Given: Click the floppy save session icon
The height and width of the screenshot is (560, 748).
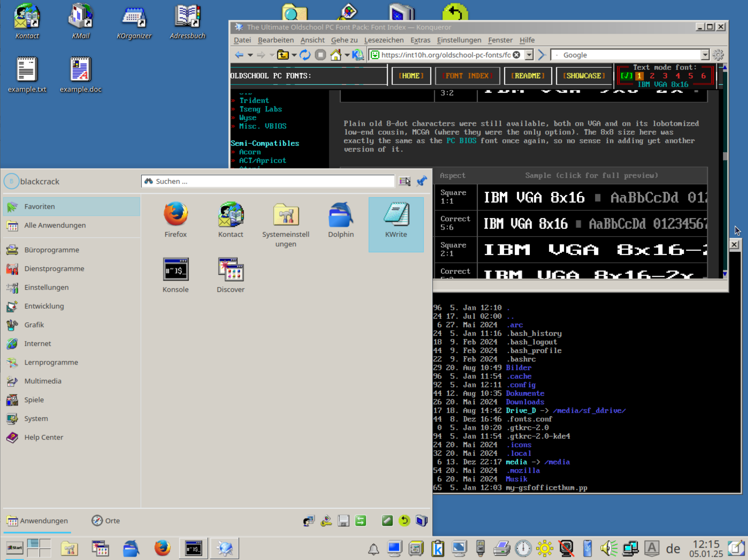Looking at the screenshot, I should tap(343, 520).
